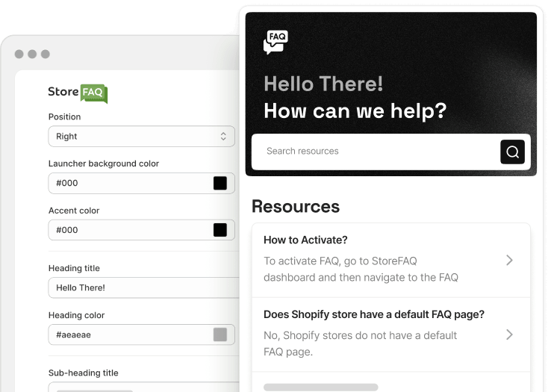Click the first gray window dot
The image size is (551, 392).
[x=19, y=54]
